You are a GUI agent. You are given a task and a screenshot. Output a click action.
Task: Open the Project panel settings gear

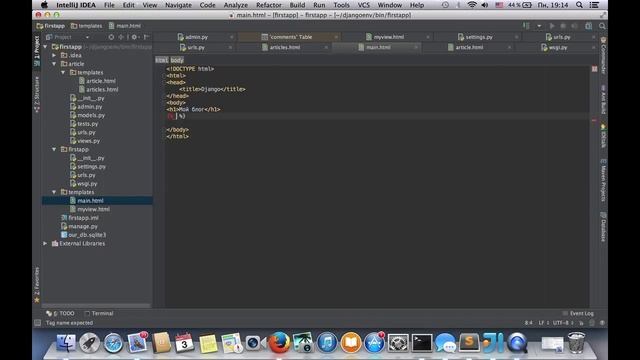point(134,37)
